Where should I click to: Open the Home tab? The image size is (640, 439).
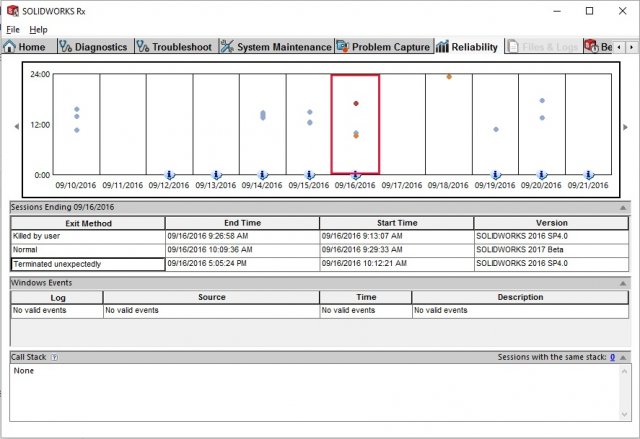pos(24,47)
